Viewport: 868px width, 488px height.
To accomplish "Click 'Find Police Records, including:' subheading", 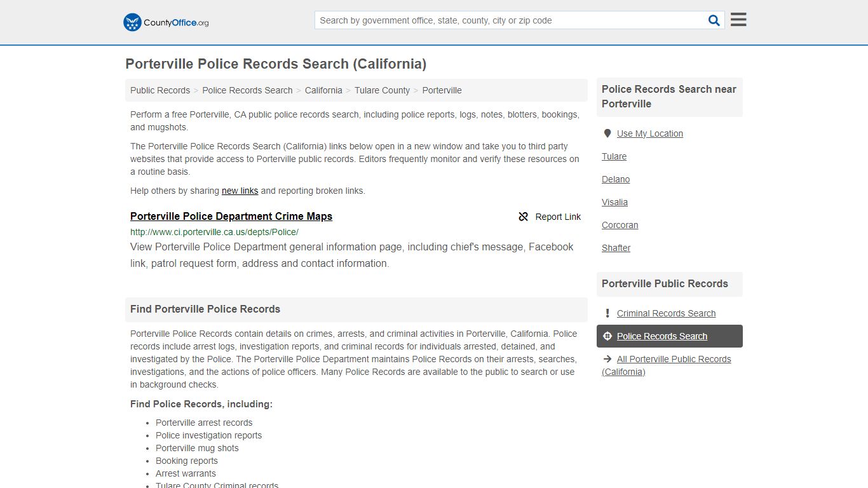I will pos(201,404).
